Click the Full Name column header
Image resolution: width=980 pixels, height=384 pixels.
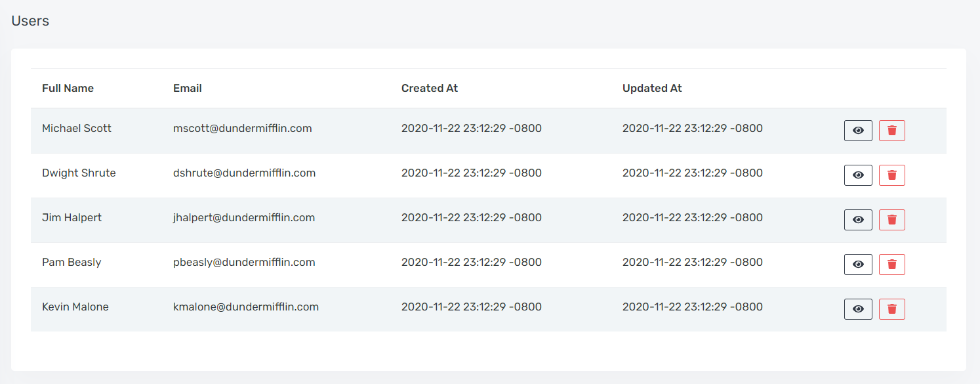click(x=68, y=88)
